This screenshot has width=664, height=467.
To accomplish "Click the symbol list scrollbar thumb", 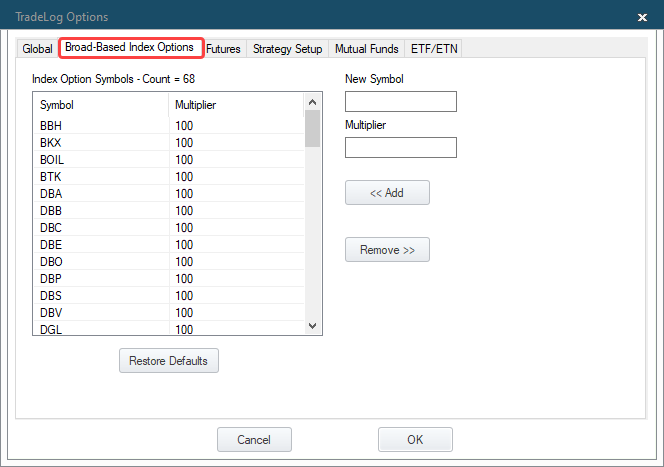I will (313, 129).
